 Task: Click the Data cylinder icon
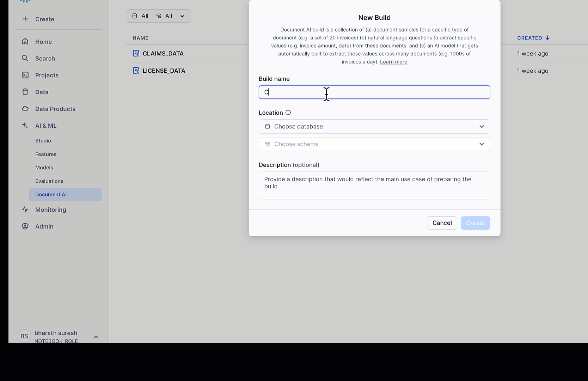pos(25,92)
